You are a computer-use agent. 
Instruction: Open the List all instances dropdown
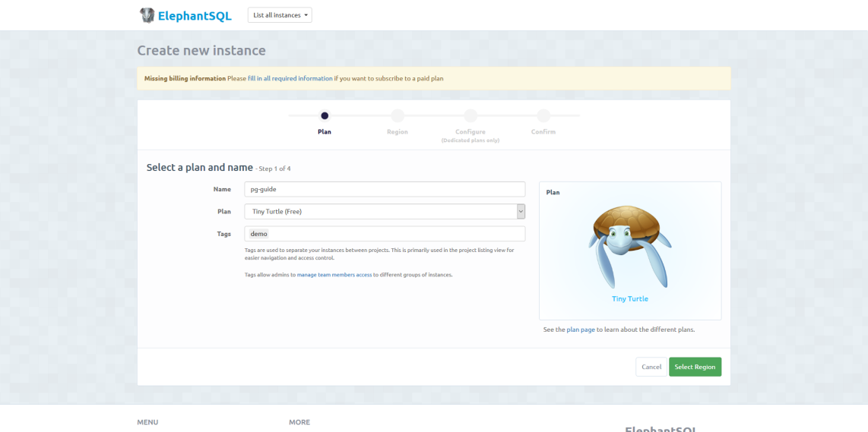click(x=280, y=15)
